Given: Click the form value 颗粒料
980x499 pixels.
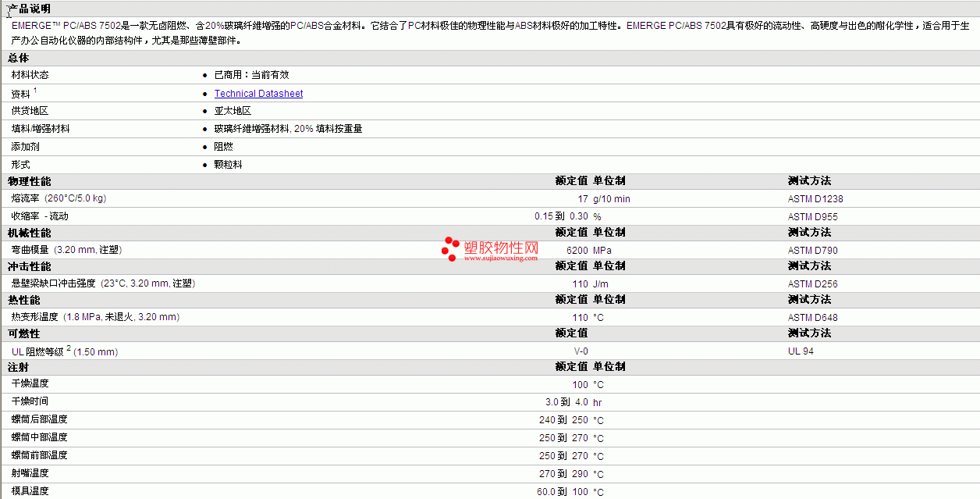Looking at the screenshot, I should tap(228, 165).
